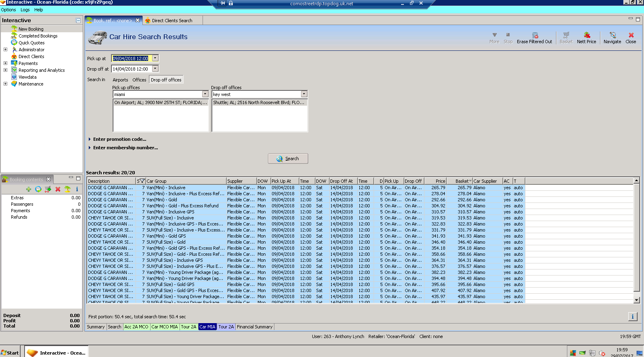Screen dimensions: 644x357
Task: Select the Acc 2A MCO bottom tab
Action: (x=136, y=327)
